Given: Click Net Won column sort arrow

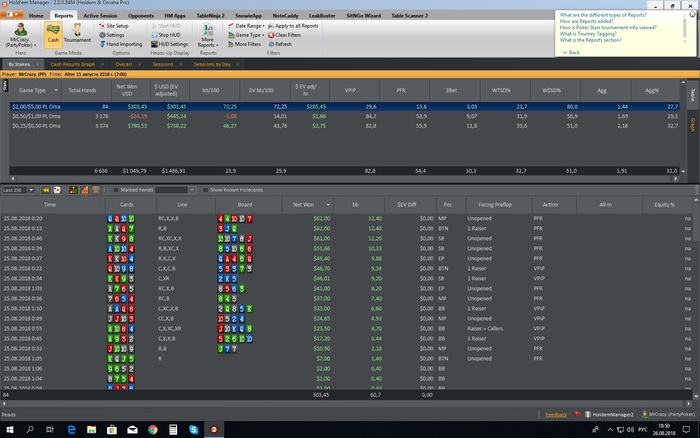Looking at the screenshot, I should (328, 205).
